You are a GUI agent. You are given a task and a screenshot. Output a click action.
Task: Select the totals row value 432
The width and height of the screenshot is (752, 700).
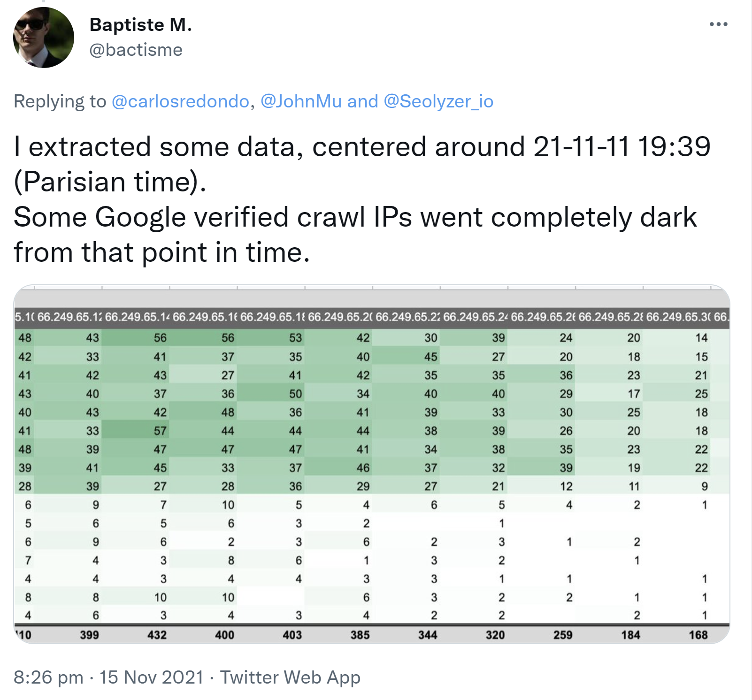(158, 635)
